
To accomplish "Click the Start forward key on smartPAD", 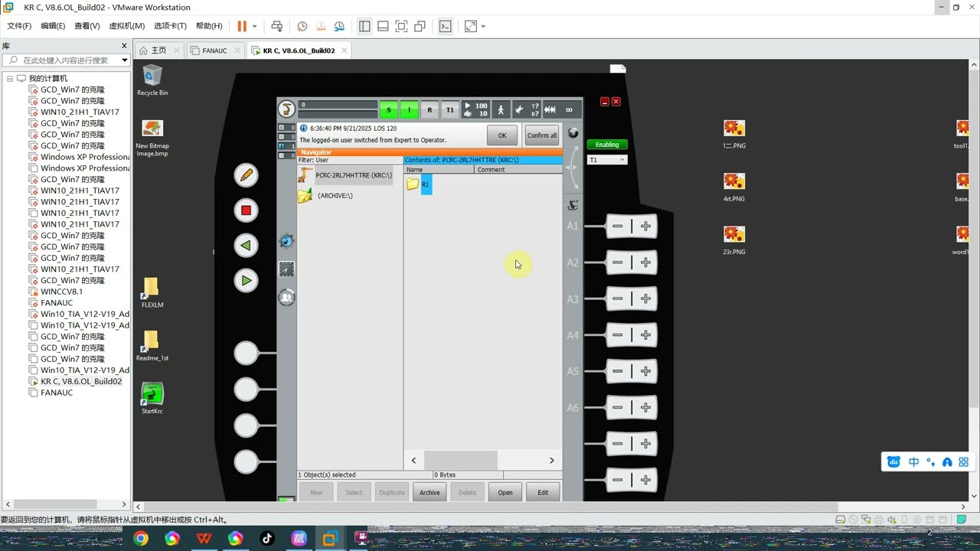I will click(x=246, y=281).
